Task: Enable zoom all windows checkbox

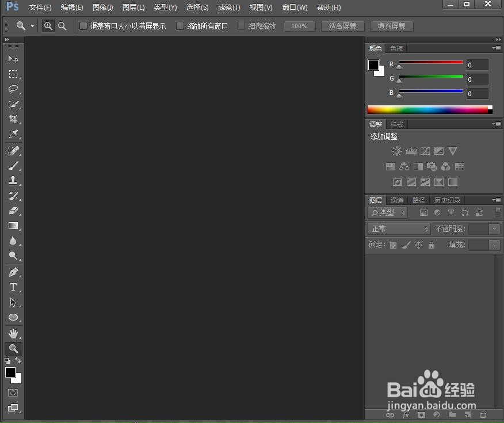Action: (x=180, y=26)
